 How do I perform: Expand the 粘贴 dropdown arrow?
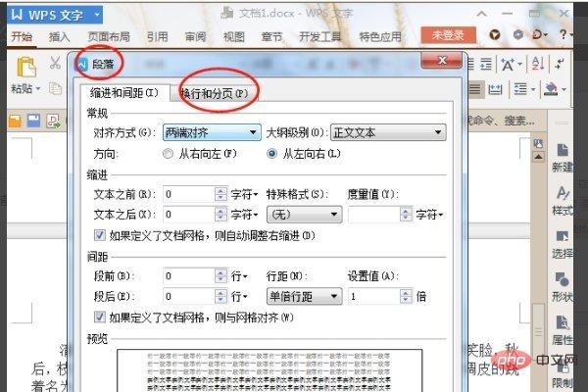pyautogui.click(x=38, y=89)
